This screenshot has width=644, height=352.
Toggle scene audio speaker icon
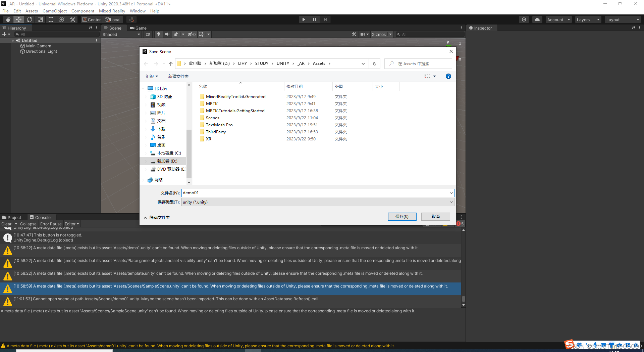tap(167, 34)
